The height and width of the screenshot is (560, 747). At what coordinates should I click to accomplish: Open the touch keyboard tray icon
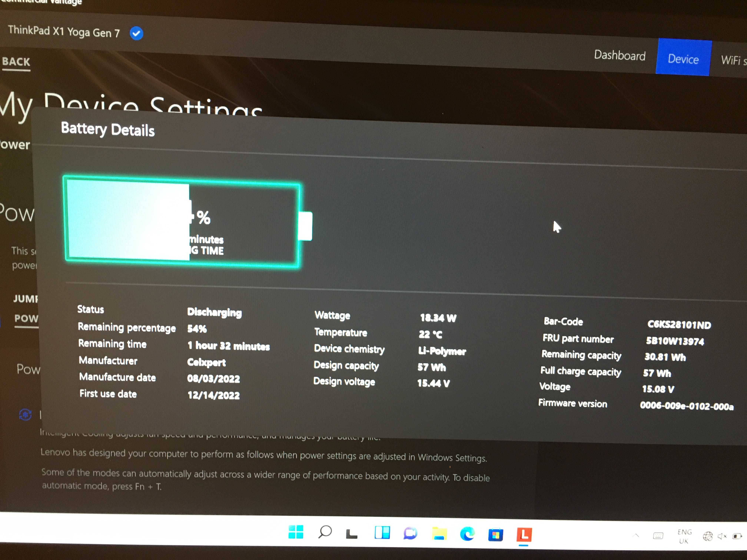pos(658,536)
